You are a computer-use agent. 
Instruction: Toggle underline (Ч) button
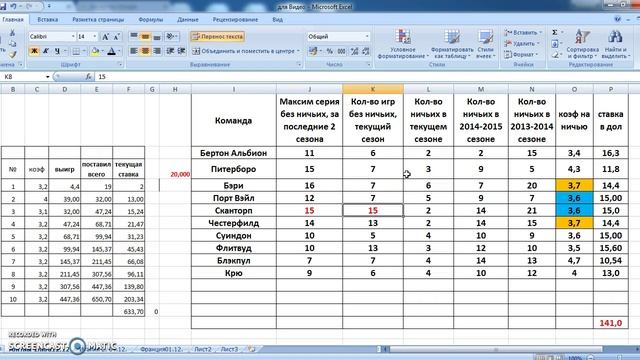[57, 51]
